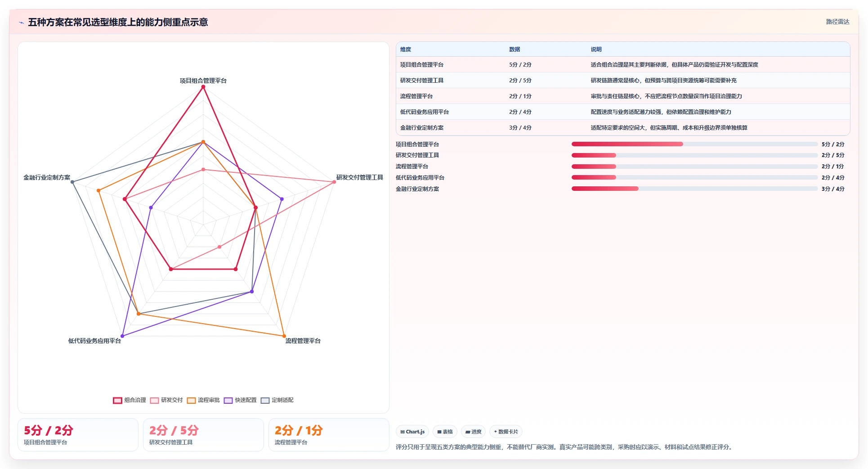Hide the 快速配置 dataset via legend
The height and width of the screenshot is (469, 868).
coord(240,400)
